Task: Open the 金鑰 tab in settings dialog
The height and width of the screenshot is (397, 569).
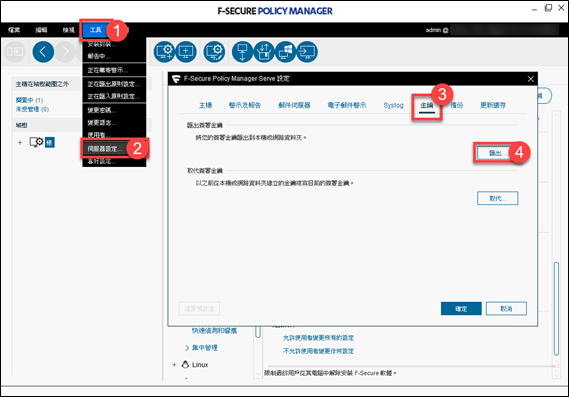Action: (x=427, y=105)
